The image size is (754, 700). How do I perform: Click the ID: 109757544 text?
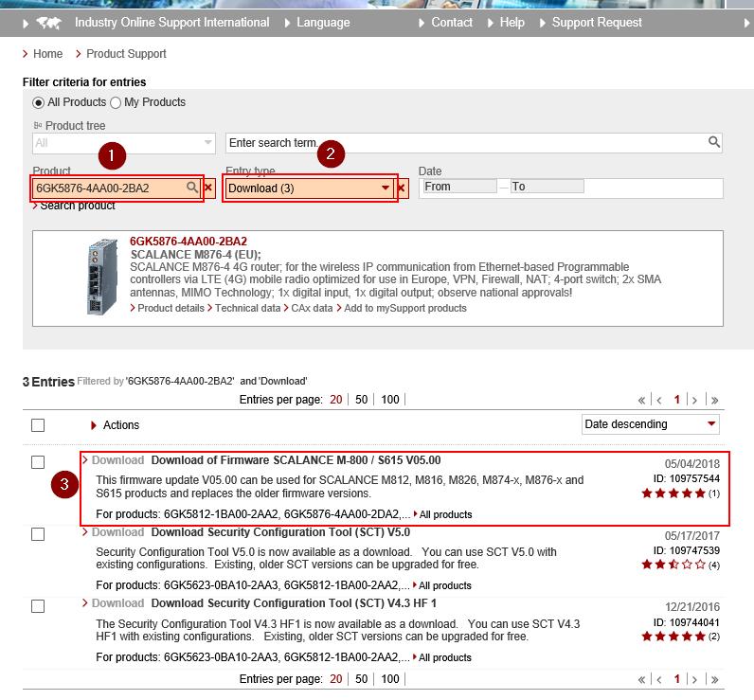click(x=686, y=479)
